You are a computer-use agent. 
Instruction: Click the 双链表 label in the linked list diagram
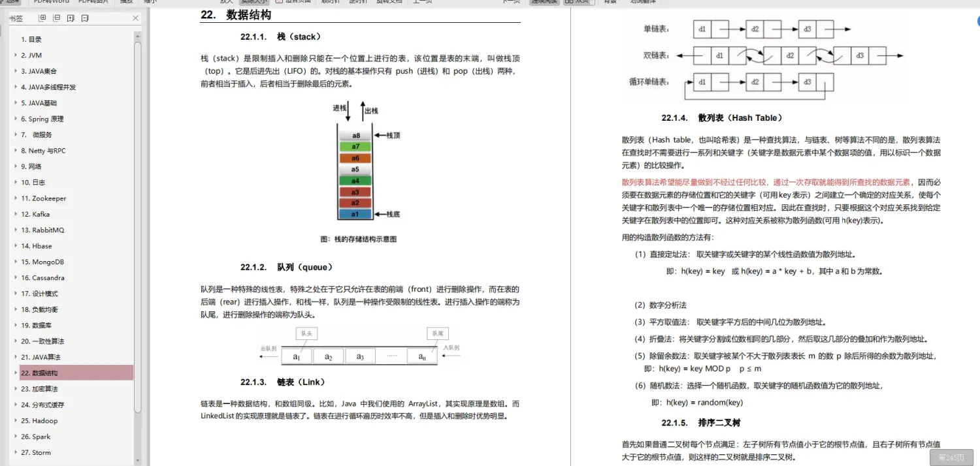pyautogui.click(x=656, y=55)
